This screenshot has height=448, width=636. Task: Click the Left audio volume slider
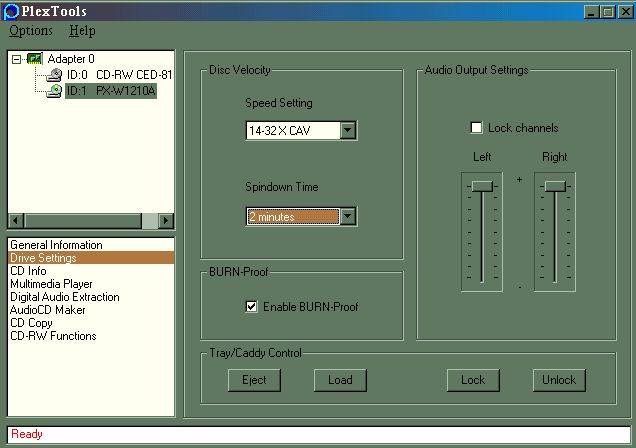[x=482, y=186]
